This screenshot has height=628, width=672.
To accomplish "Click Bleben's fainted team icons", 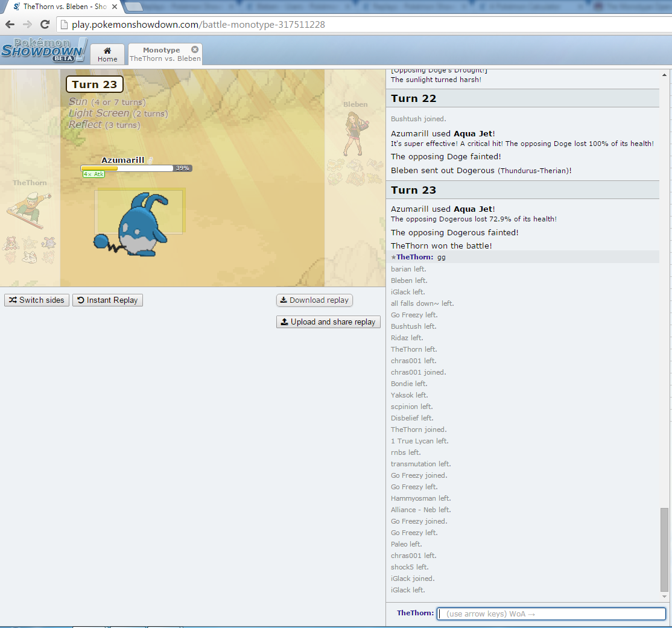I will pos(355,171).
